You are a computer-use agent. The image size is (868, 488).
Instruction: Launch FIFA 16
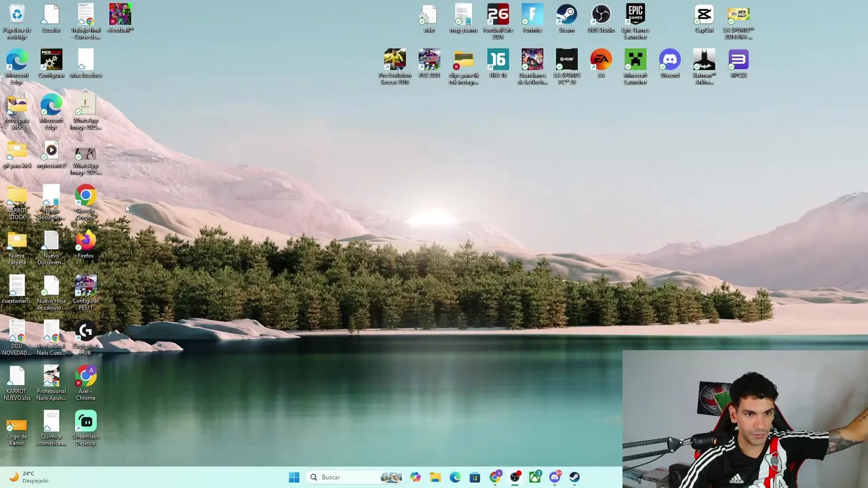(498, 64)
